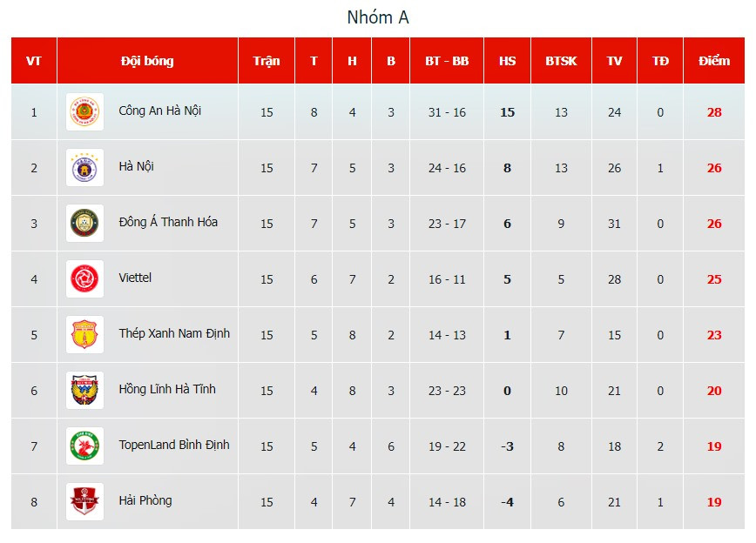Click the Đội bóng column header
The height and width of the screenshot is (543, 756).
point(147,61)
